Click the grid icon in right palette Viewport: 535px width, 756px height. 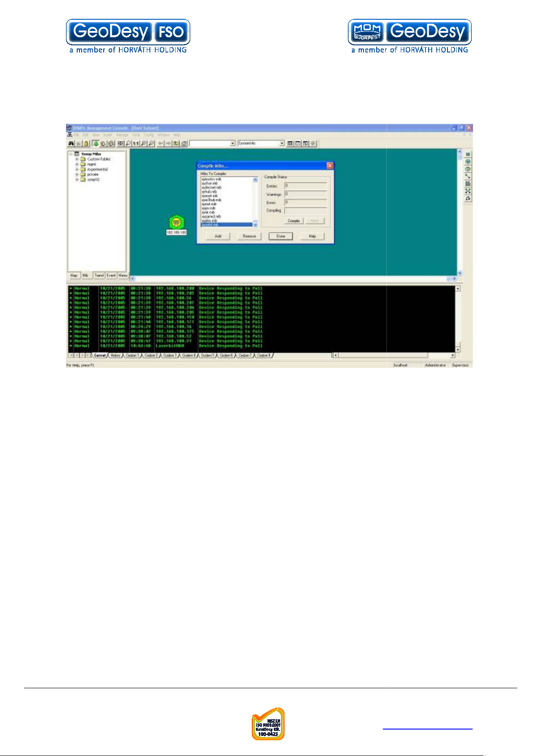[x=468, y=184]
